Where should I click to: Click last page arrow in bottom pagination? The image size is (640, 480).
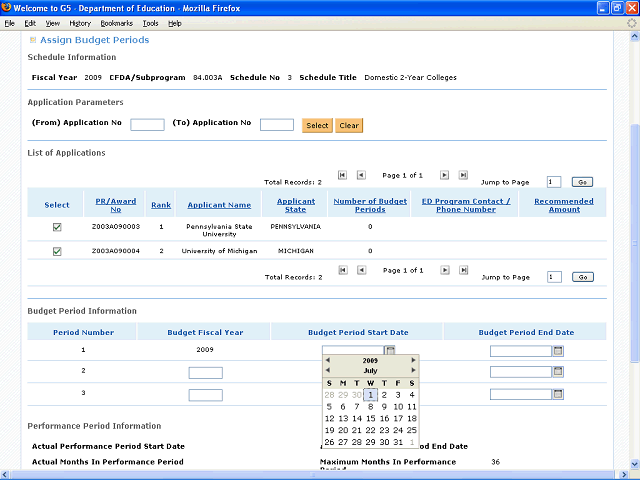point(463,270)
